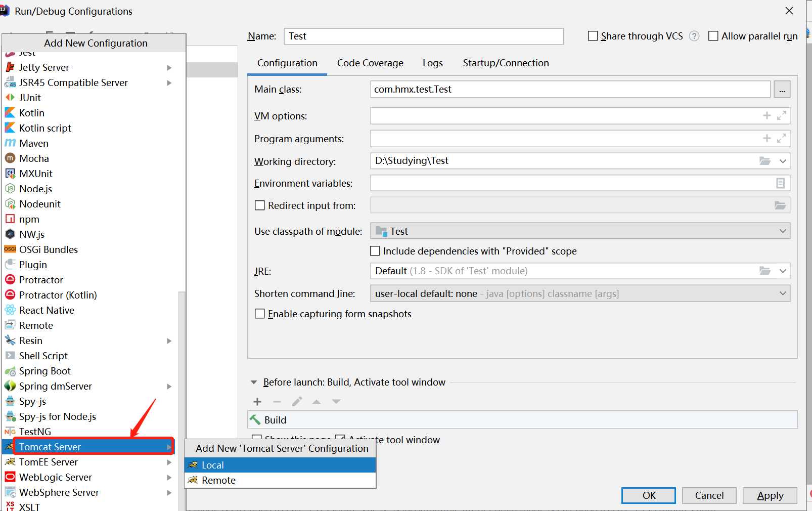Choose Remote Tomcat Server configuration

tap(281, 480)
